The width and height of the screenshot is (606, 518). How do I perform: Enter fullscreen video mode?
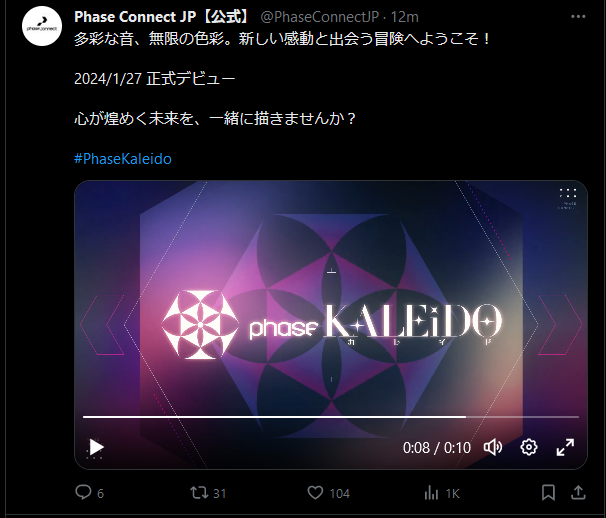[565, 447]
